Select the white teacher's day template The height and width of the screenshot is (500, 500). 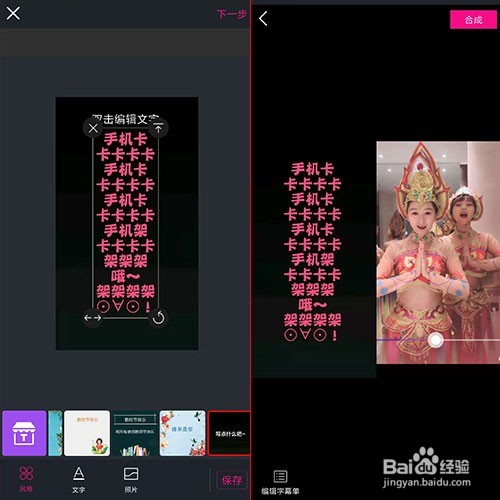coord(87,433)
